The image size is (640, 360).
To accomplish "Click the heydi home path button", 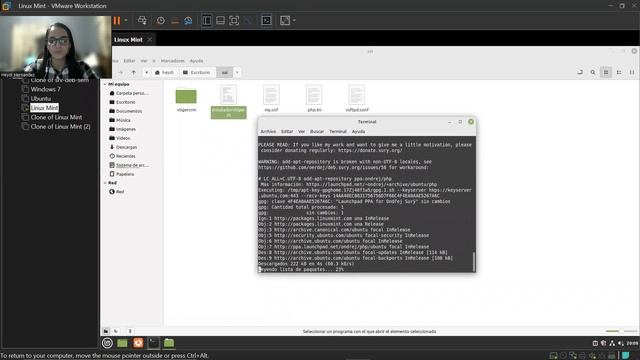I will click(x=164, y=72).
